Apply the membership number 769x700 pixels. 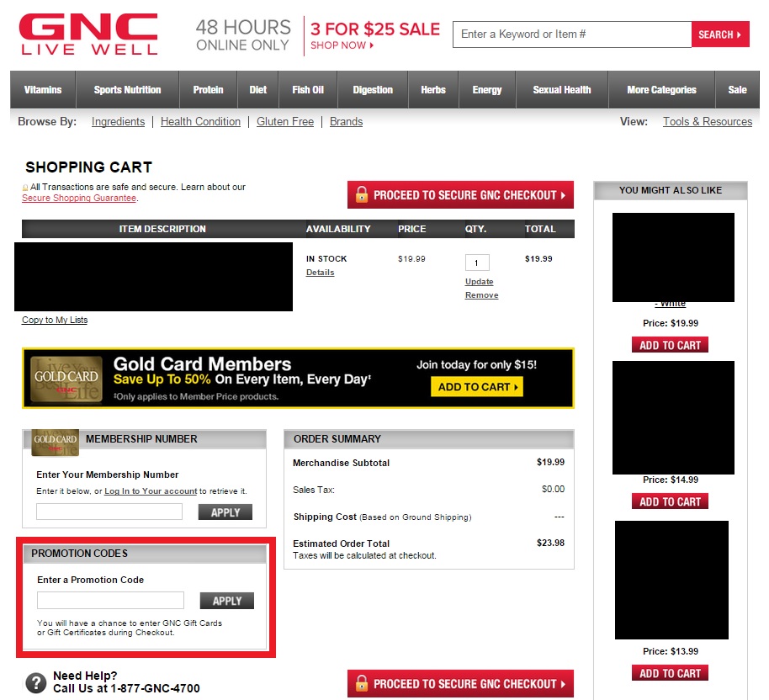225,512
